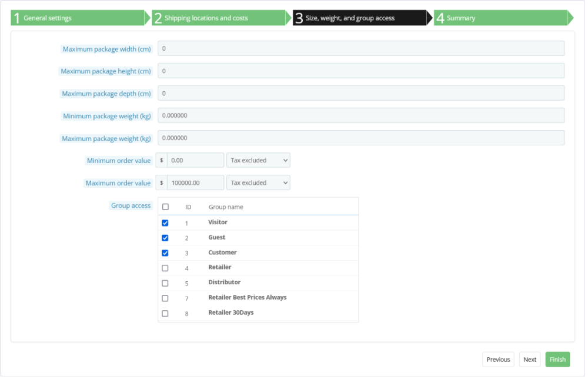Uncheck the Visitor group checkbox
This screenshot has width=588, height=379.
(x=165, y=223)
